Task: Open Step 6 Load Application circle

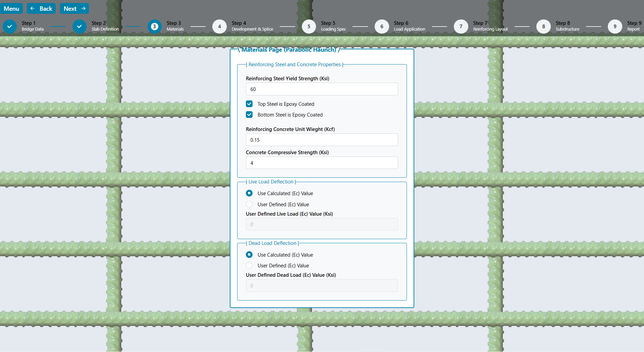Action: [x=382, y=27]
